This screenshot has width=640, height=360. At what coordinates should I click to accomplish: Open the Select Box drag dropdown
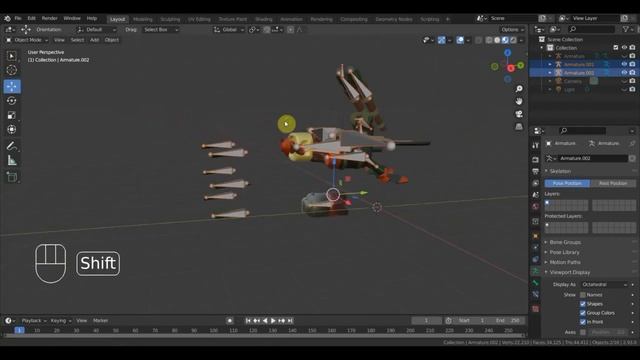click(x=160, y=29)
